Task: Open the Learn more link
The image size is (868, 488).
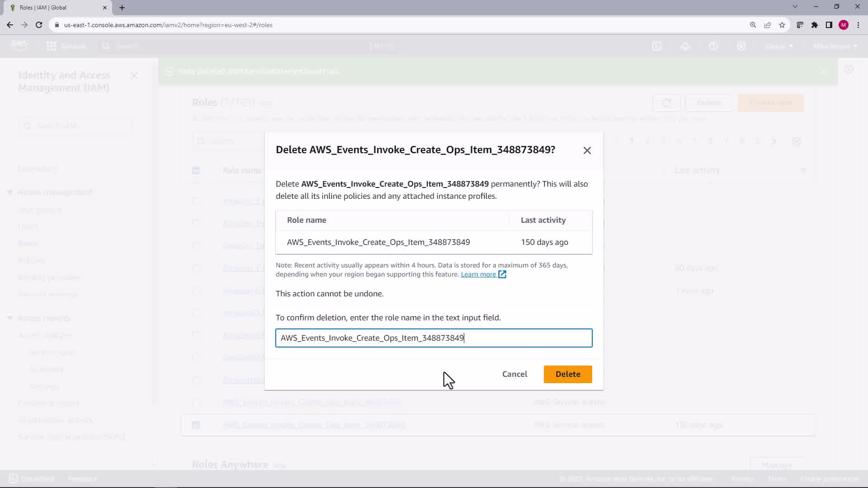Action: click(478, 274)
